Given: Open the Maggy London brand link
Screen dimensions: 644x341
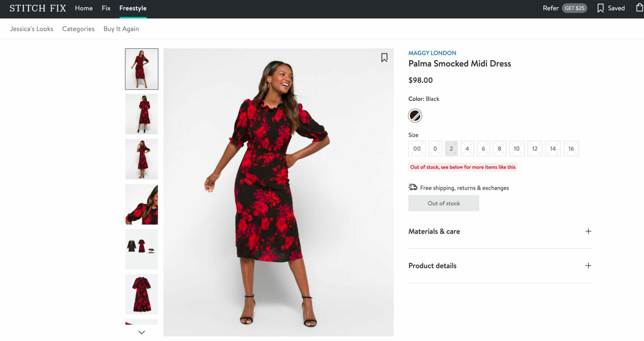Looking at the screenshot, I should pyautogui.click(x=432, y=53).
